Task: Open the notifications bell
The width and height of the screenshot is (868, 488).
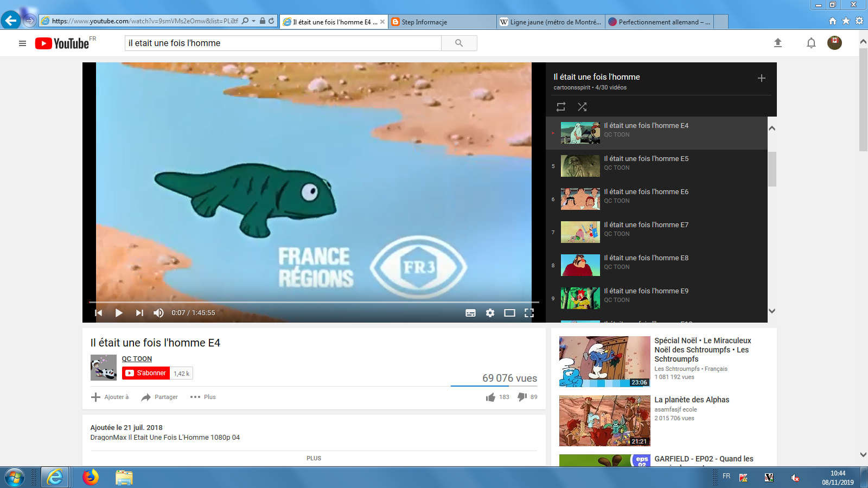Action: pyautogui.click(x=811, y=43)
